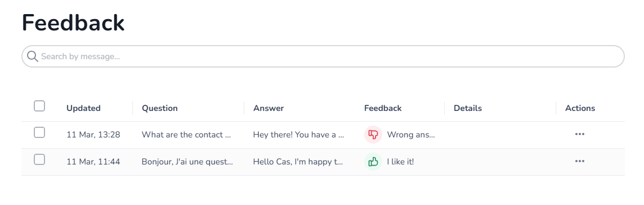Click the Details column header
The height and width of the screenshot is (205, 644).
[x=468, y=109]
